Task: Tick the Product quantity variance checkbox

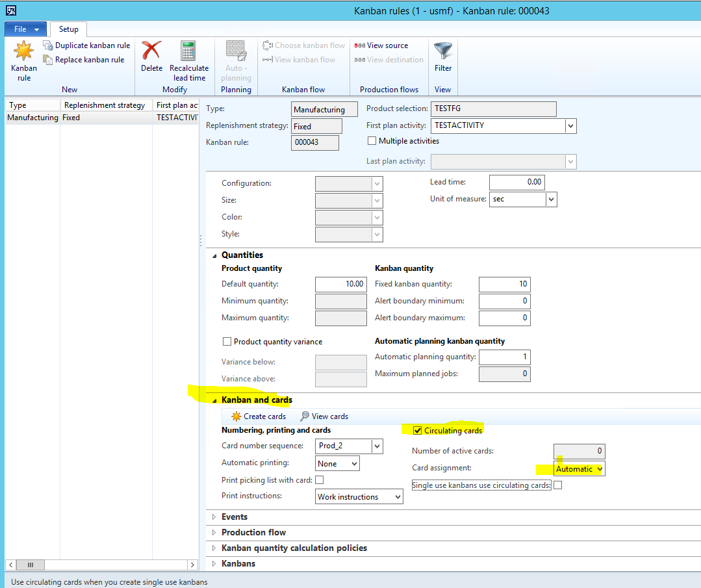Action: pos(227,342)
